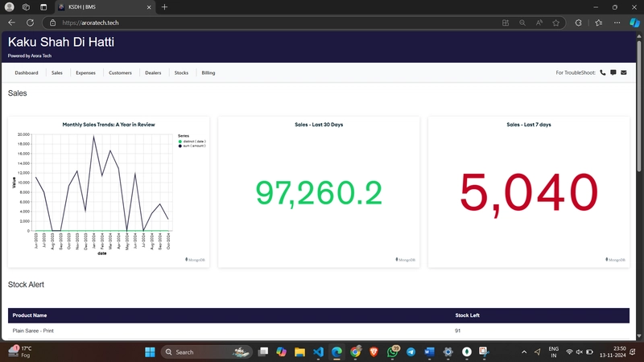
Task: Add page to favorites with star icon
Action: 556,23
